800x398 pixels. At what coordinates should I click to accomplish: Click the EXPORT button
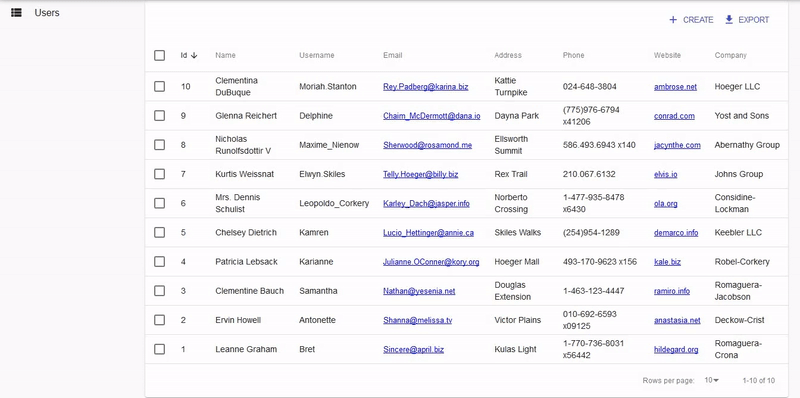(x=747, y=20)
